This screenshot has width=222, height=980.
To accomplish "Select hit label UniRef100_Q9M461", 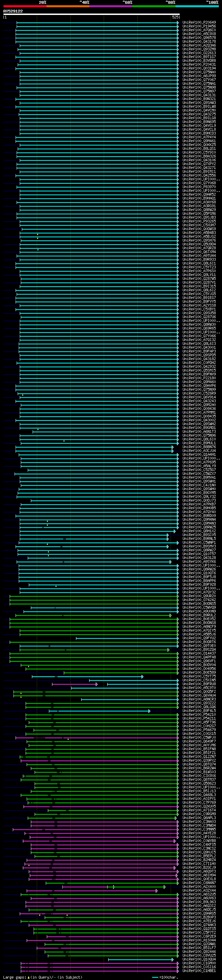I will click(x=199, y=141).
